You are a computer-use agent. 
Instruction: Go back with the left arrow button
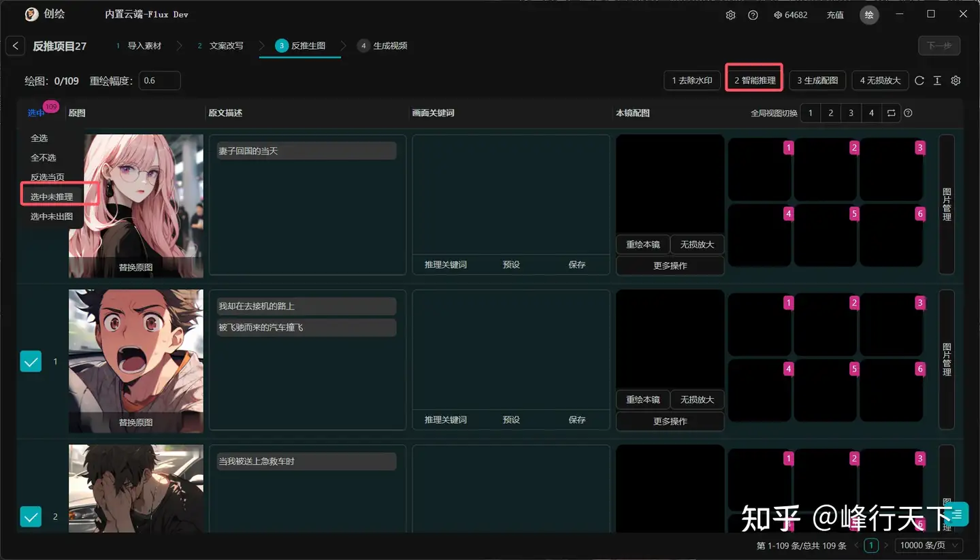pyautogui.click(x=15, y=46)
